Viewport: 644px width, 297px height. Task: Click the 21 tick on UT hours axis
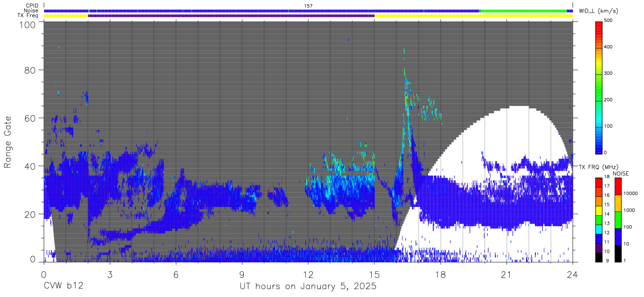coord(507,274)
